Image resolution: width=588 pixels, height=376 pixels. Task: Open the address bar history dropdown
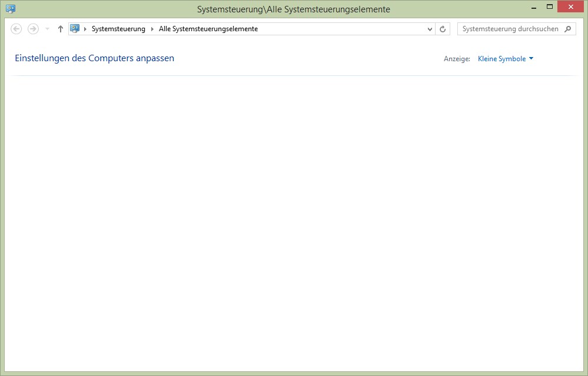(430, 29)
